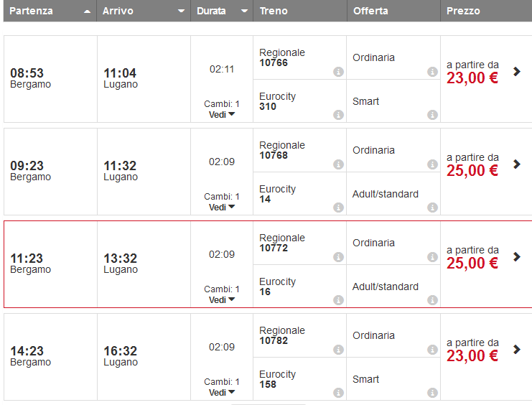Show info for 09:23 Adult/standard offer
532x405 pixels.
(432, 208)
